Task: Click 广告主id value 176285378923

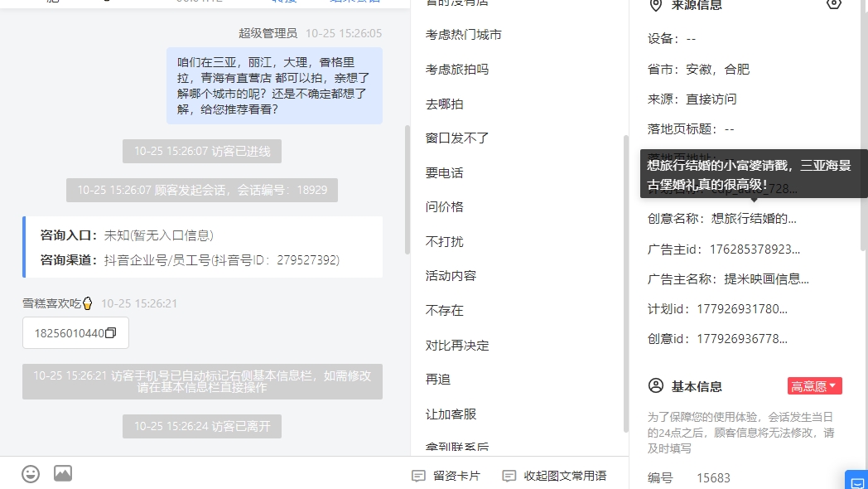Action: 755,249
